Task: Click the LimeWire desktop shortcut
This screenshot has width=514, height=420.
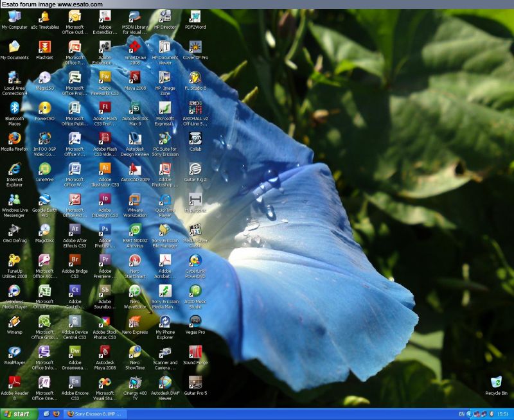Action: 44,169
